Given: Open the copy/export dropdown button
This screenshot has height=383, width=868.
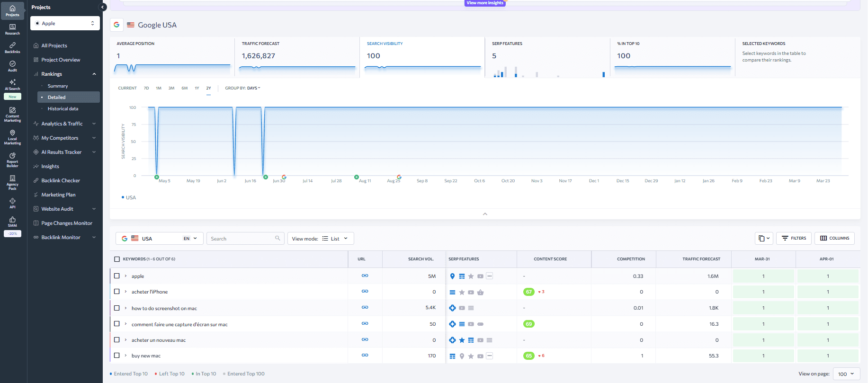Looking at the screenshot, I should pos(764,238).
